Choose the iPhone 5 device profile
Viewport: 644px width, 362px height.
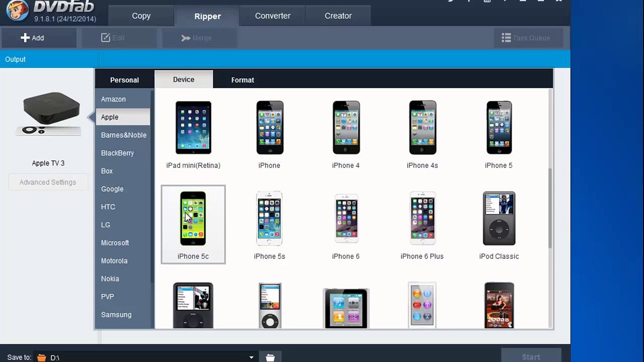pyautogui.click(x=499, y=134)
